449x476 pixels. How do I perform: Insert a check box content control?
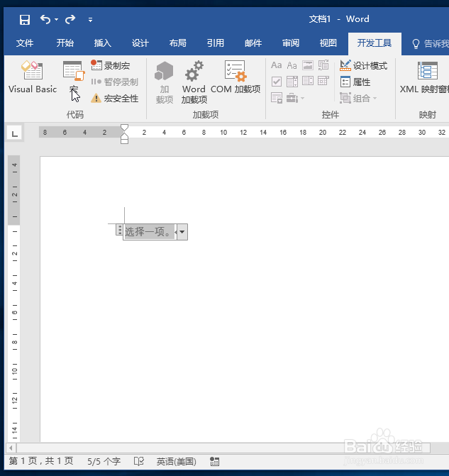pos(276,82)
